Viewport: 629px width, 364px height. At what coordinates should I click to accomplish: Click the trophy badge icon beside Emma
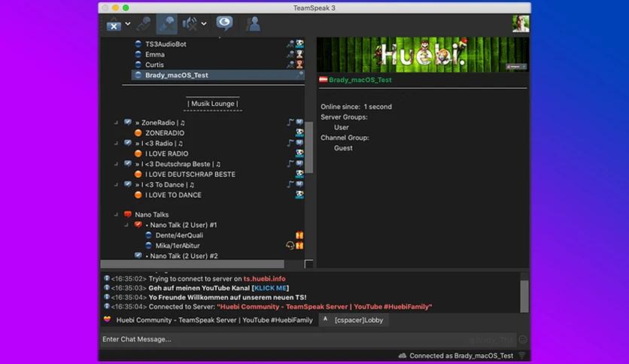(299, 54)
